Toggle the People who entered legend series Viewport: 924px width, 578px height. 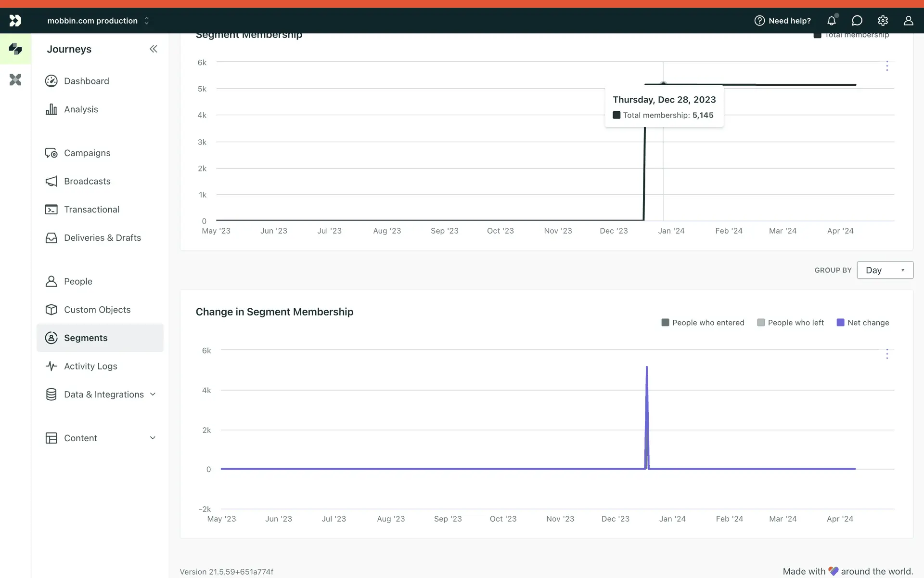[x=703, y=323]
